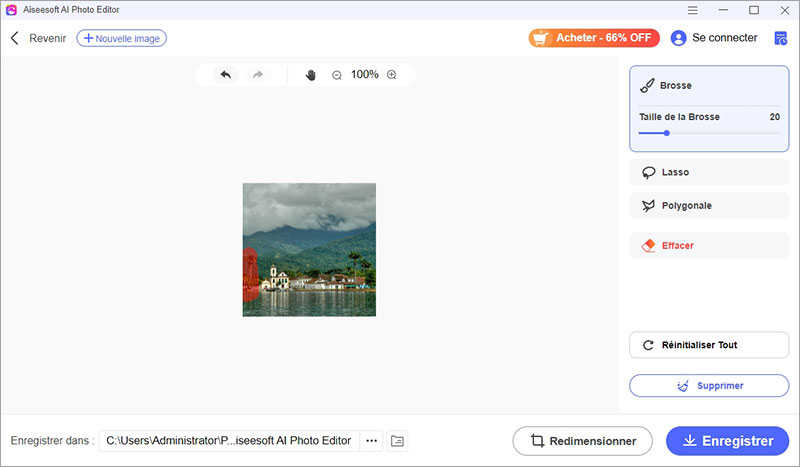Click the Réinitialiser Tout button
This screenshot has height=467, width=800.
coord(708,345)
